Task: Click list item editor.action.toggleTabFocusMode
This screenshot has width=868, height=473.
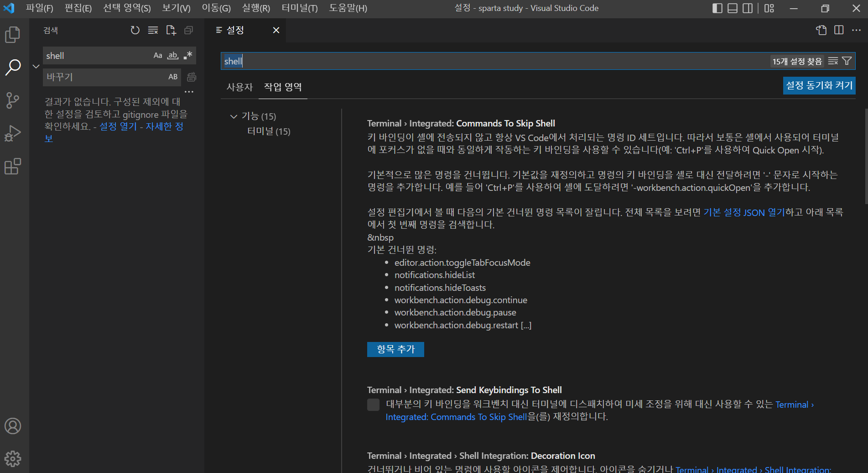Action: click(x=462, y=263)
